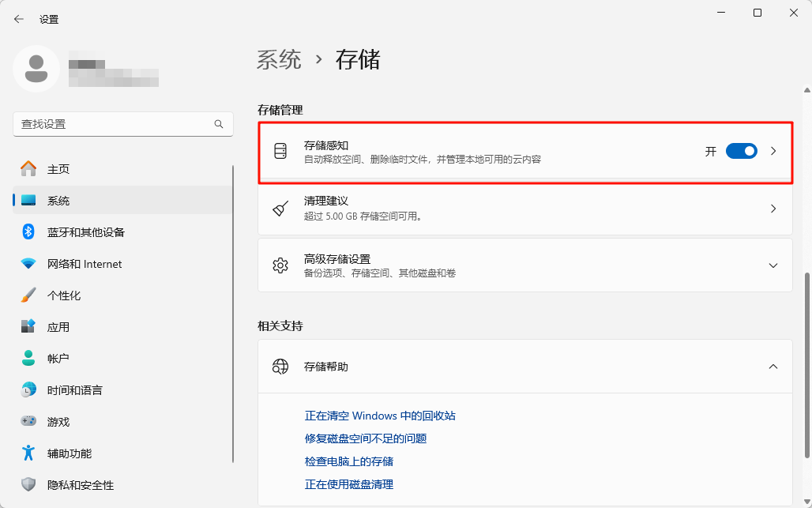This screenshot has height=508, width=812.
Task: Expand the 高级存储设置 section
Action: point(773,265)
